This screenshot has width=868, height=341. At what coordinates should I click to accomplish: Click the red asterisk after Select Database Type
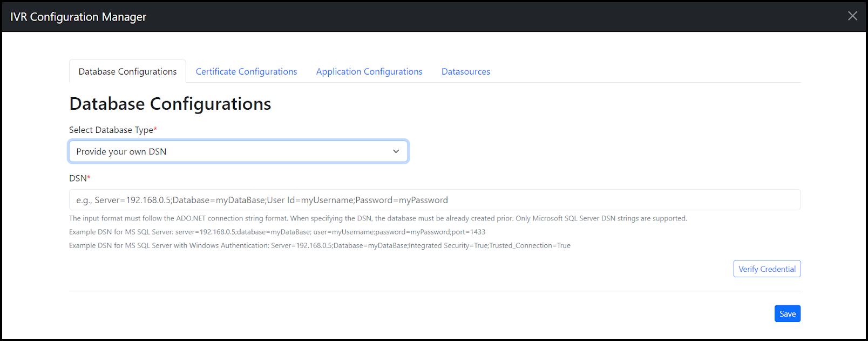[155, 129]
